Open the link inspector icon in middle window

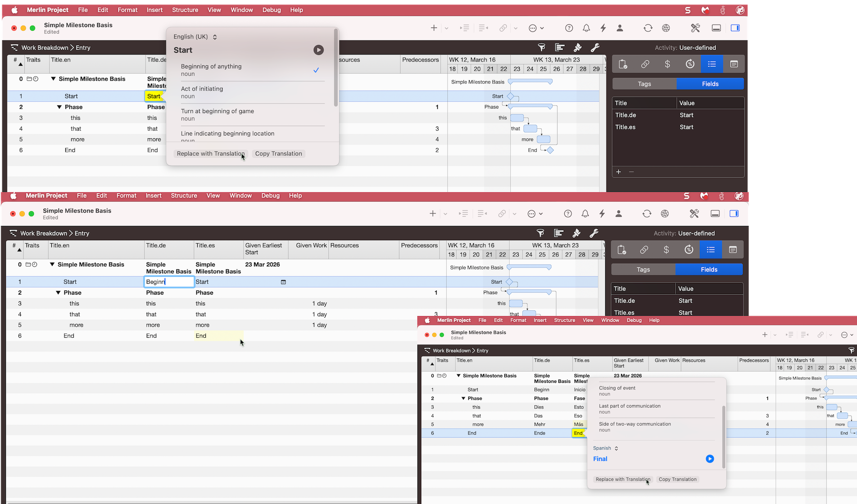tap(644, 250)
